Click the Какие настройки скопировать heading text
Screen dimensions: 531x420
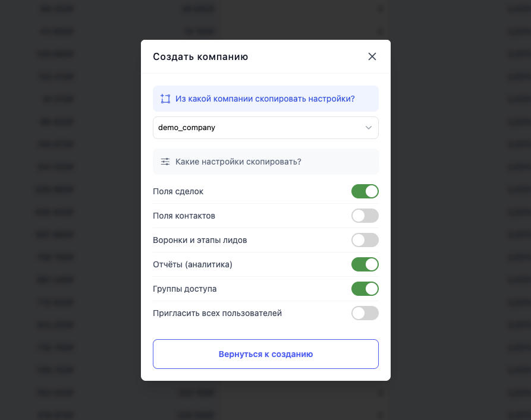(x=238, y=162)
